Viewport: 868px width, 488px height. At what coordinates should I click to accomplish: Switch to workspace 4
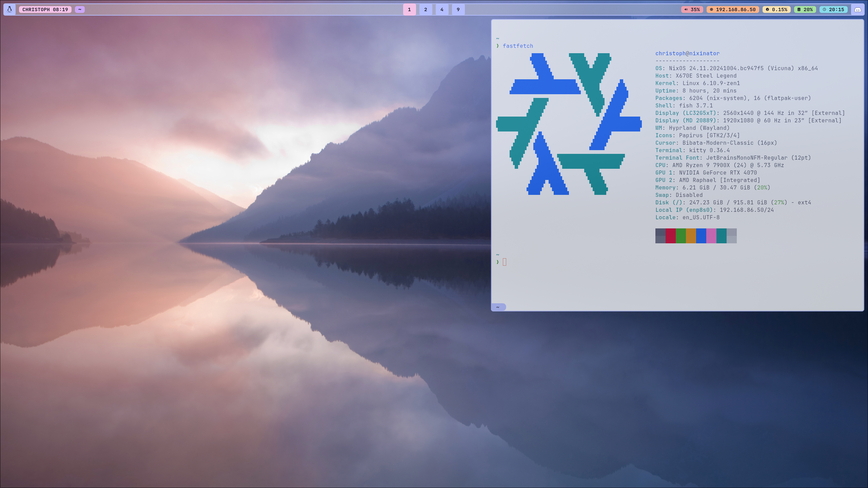[x=442, y=9]
